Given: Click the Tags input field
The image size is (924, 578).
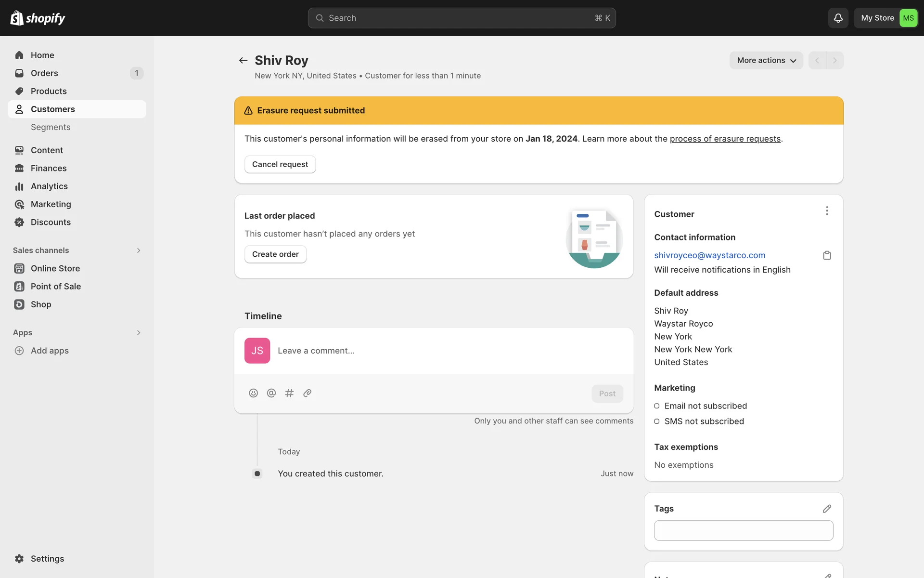Looking at the screenshot, I should point(743,530).
